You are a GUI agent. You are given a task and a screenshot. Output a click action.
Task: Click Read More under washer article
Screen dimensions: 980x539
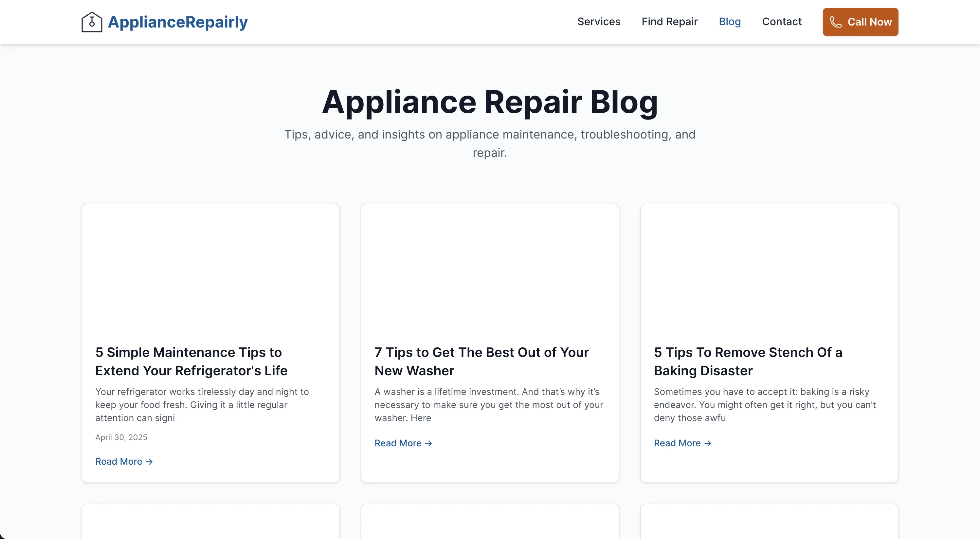click(398, 443)
